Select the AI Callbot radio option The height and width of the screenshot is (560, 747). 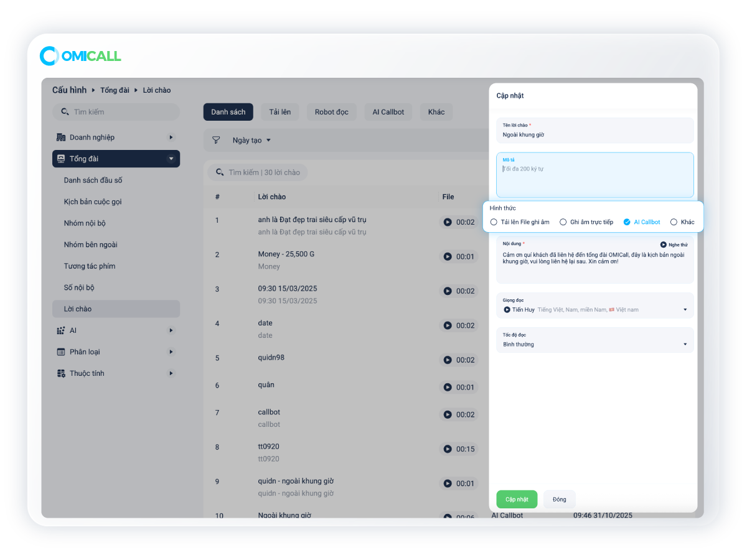[627, 222]
